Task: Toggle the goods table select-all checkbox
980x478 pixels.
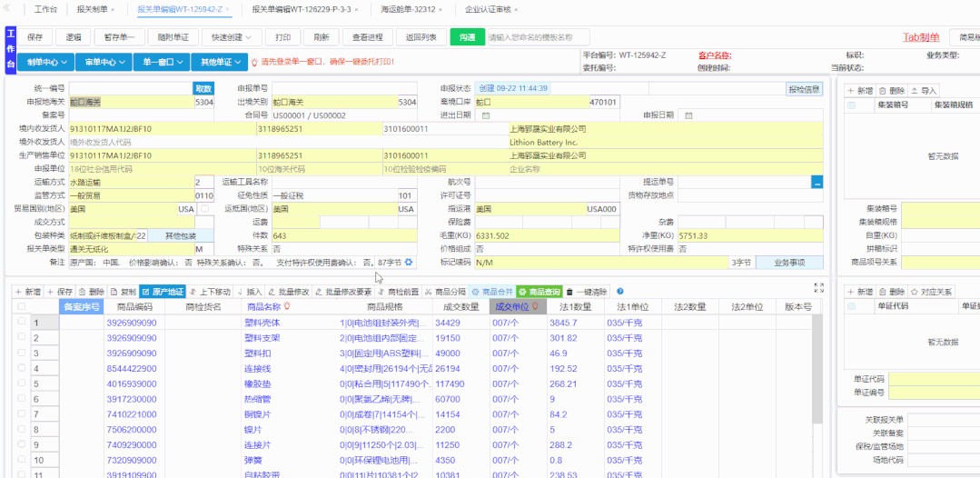Action: coord(22,306)
